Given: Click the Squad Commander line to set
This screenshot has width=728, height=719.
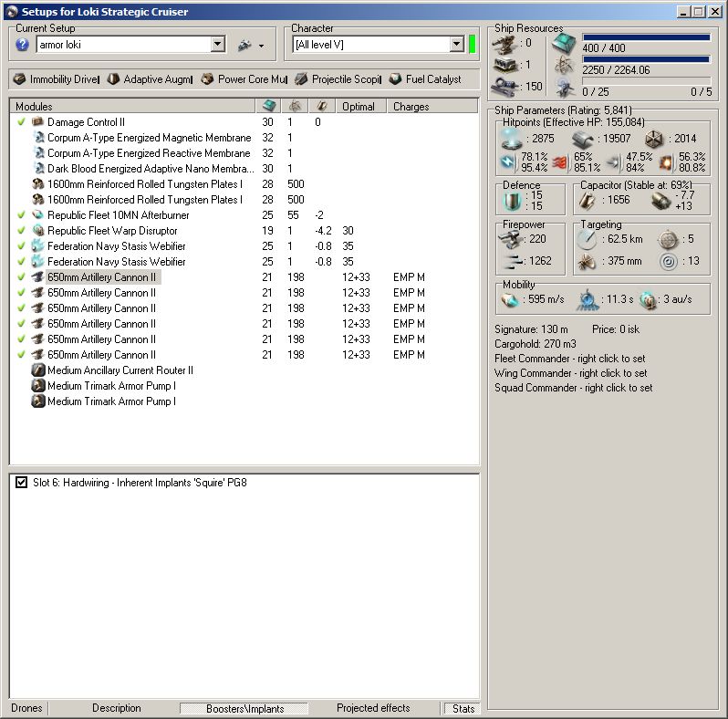Looking at the screenshot, I should [574, 388].
